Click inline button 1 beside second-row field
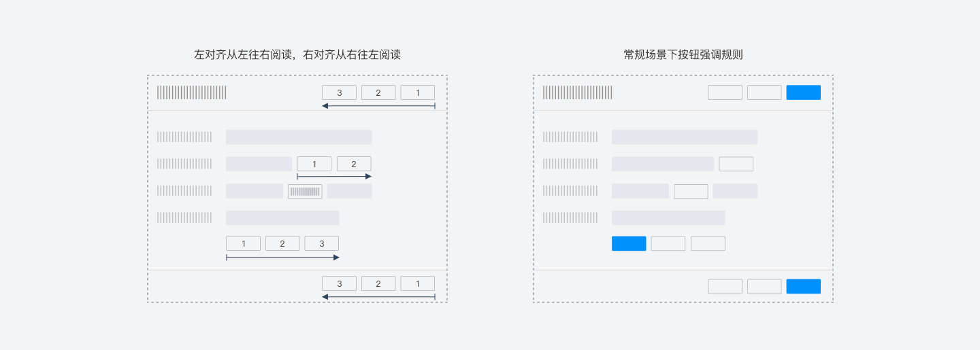The image size is (980, 350). [x=314, y=164]
